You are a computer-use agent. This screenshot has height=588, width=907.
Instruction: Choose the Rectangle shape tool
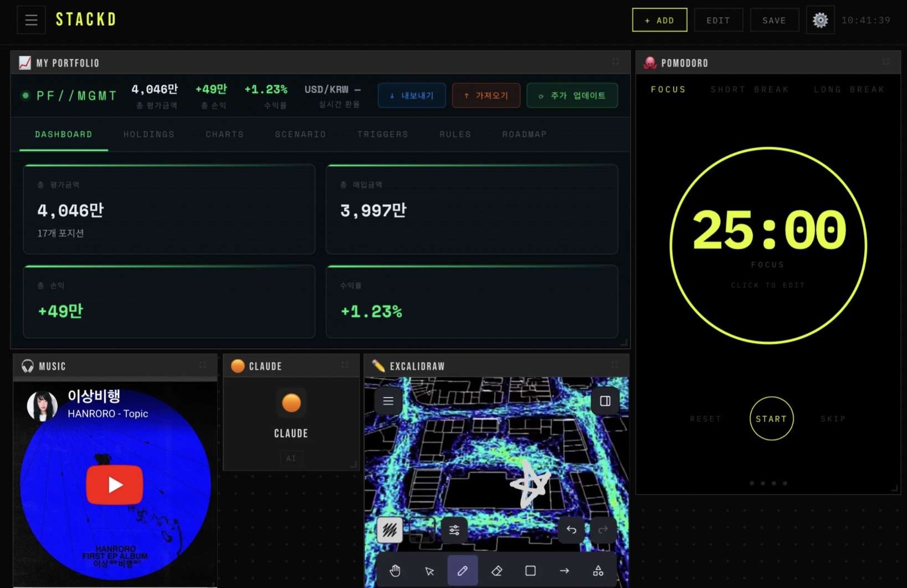coord(530,571)
